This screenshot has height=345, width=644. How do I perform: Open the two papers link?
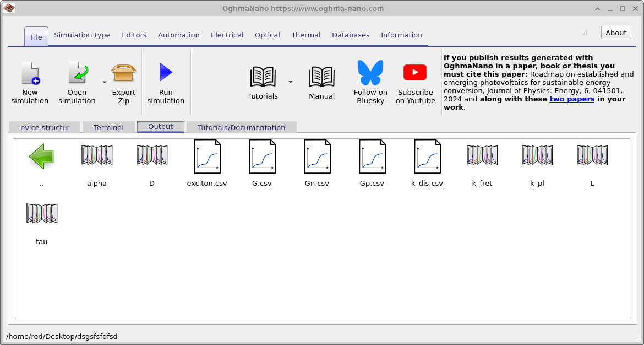572,99
